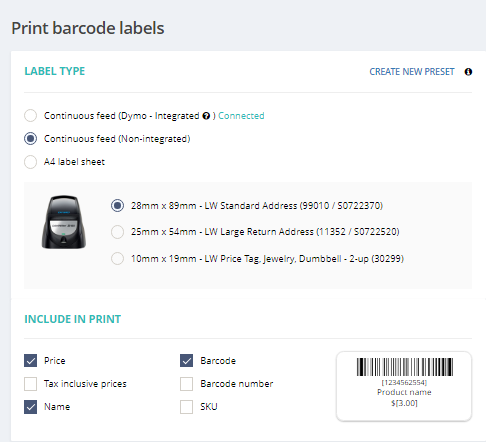Choose 10mm x 19mm Price Tag label

click(x=117, y=258)
